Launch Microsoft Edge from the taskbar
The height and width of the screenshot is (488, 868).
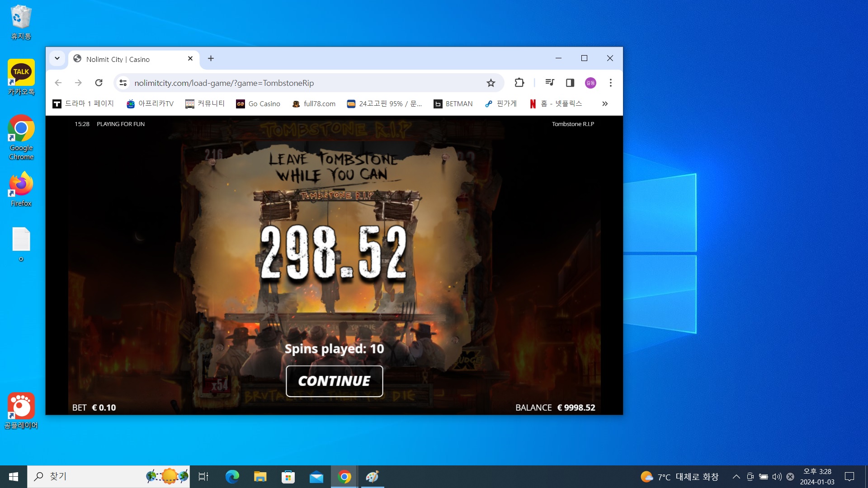coord(232,477)
